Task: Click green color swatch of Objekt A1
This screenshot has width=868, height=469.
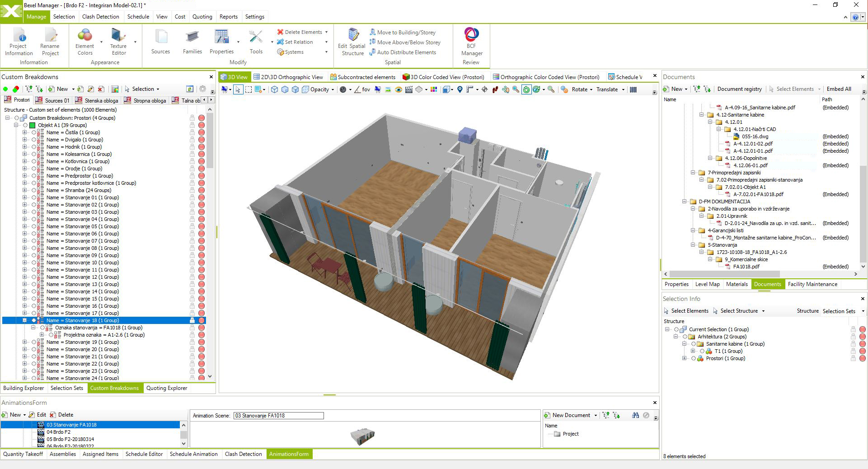Action: 33,125
